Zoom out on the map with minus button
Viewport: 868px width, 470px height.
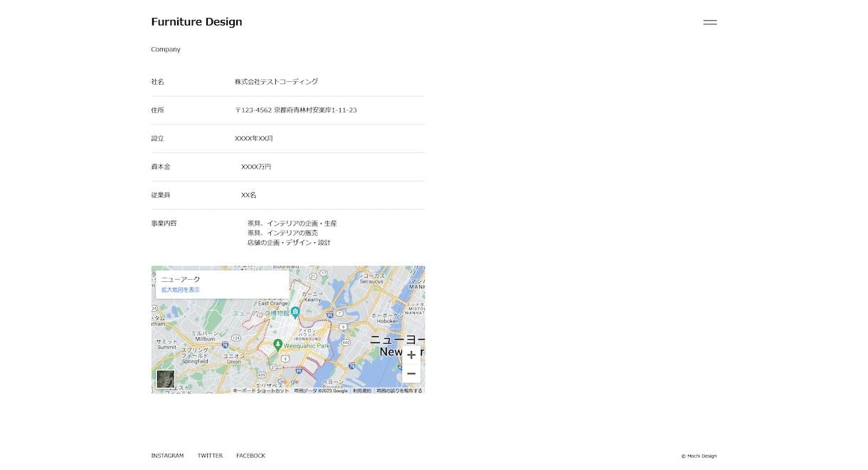pos(411,373)
